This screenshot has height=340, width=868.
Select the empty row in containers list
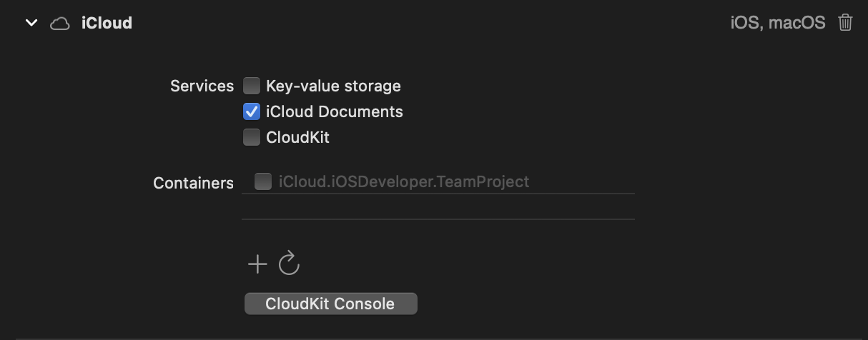pyautogui.click(x=438, y=206)
